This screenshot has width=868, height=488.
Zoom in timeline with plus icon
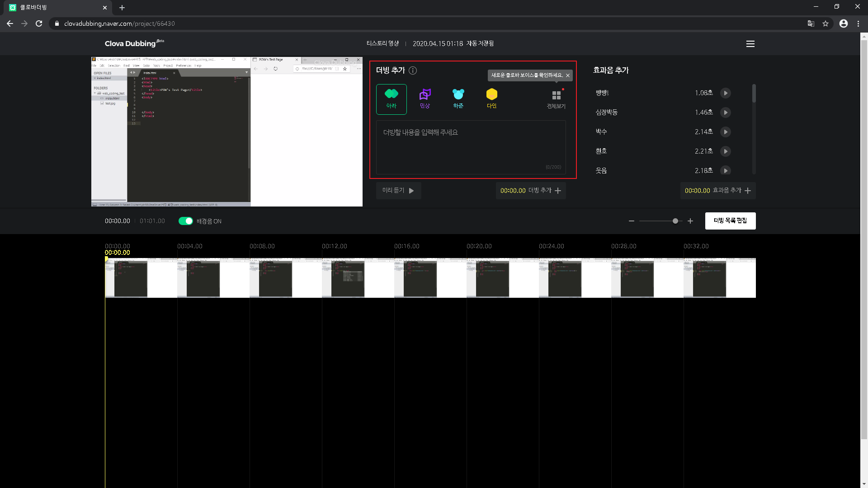690,221
